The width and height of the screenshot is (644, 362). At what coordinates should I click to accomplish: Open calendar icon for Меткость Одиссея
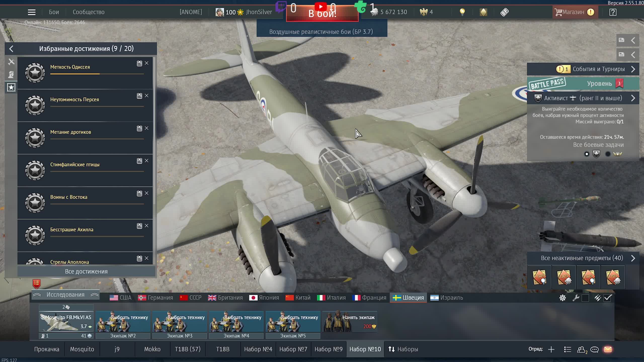pos(139,63)
